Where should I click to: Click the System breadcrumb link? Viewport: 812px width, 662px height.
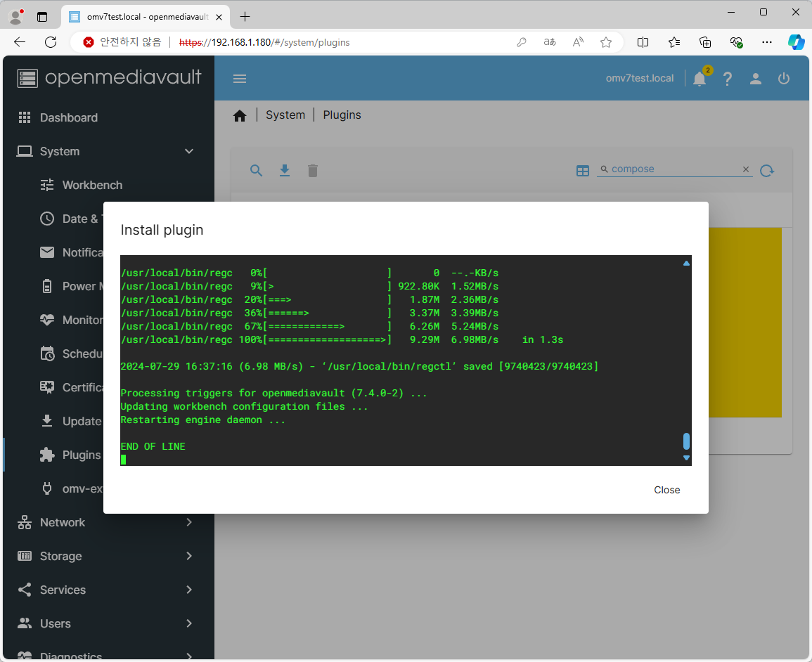pyautogui.click(x=285, y=115)
